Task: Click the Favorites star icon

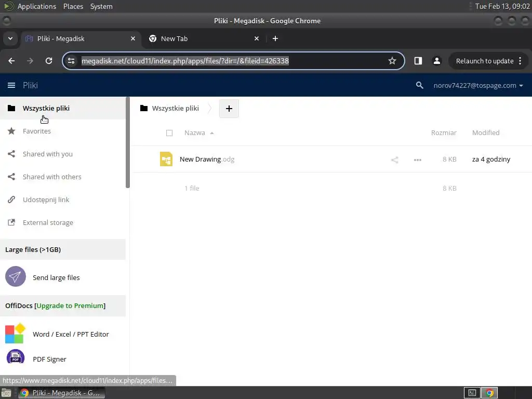Action: pos(11,131)
